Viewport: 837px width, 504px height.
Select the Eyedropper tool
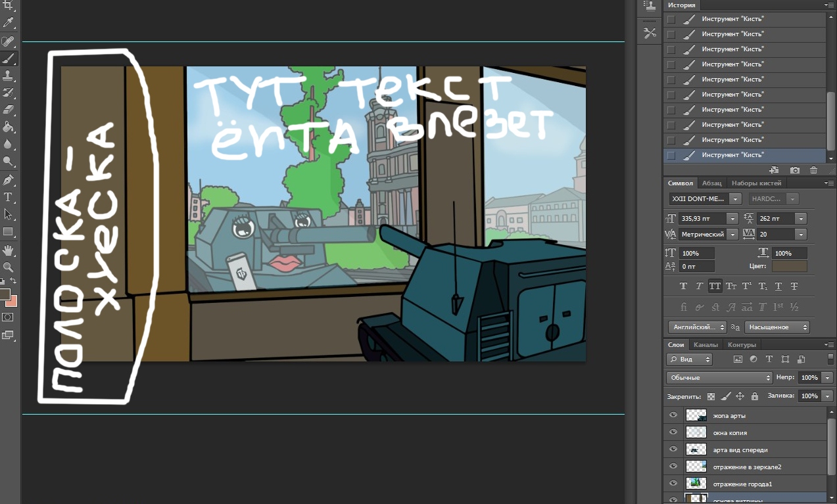(x=9, y=24)
